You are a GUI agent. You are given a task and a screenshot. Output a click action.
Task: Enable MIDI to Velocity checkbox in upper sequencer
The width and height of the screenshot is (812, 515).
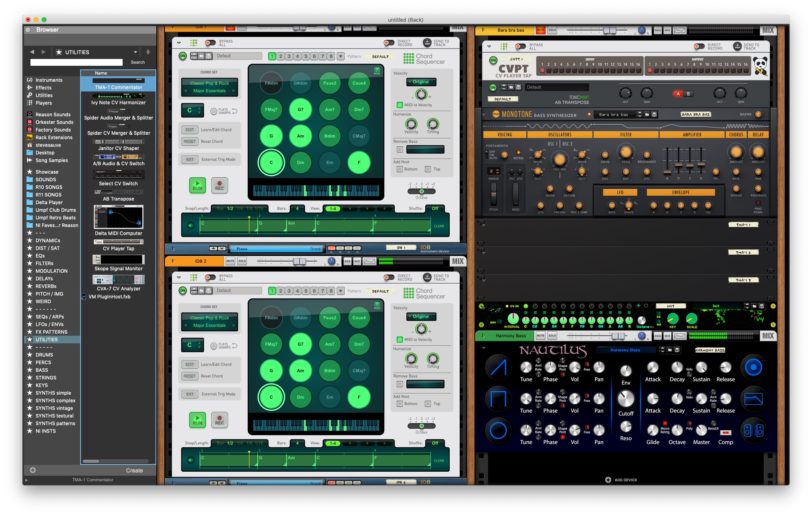[400, 105]
